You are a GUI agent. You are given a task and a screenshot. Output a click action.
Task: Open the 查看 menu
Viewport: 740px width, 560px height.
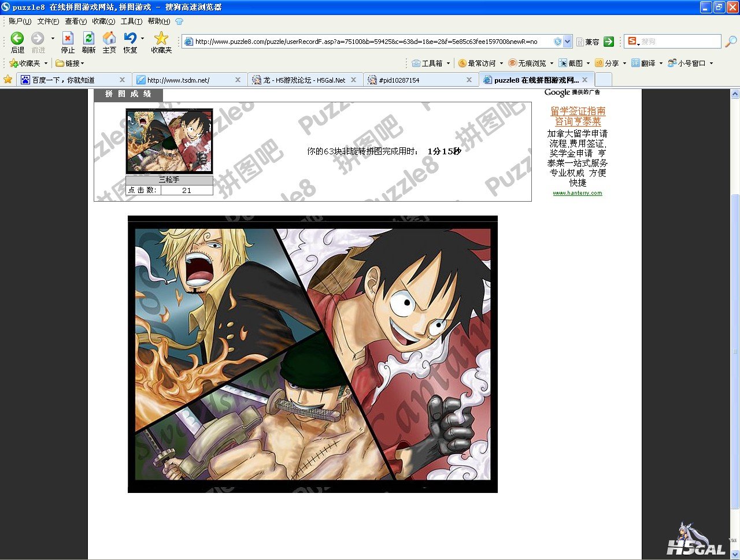(x=76, y=21)
